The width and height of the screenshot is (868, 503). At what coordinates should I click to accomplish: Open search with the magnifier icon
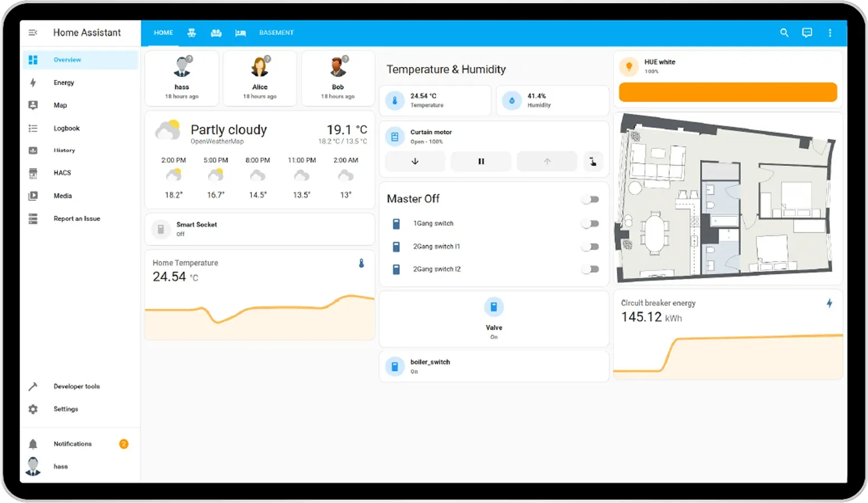(784, 32)
